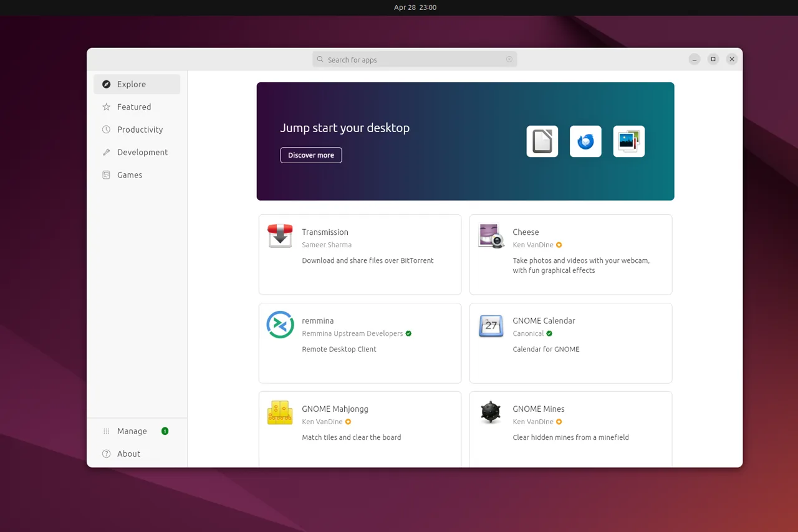Click the GNOME Mahjongg tiles icon
This screenshot has width=798, height=532.
[280, 413]
